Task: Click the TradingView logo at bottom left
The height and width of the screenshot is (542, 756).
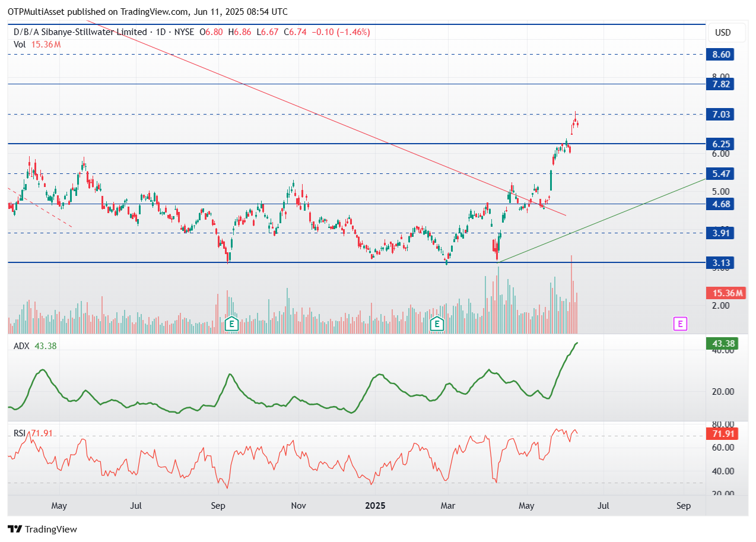Action: [x=42, y=529]
